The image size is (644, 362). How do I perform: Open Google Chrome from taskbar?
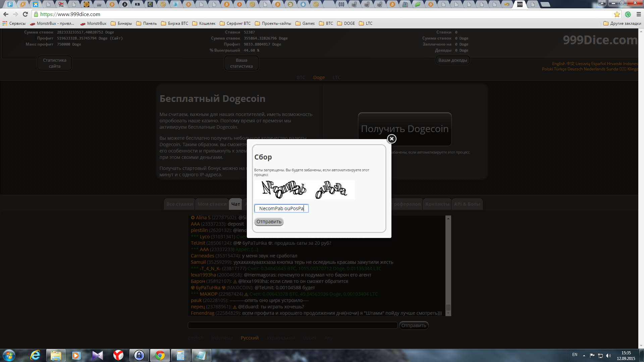[160, 355]
